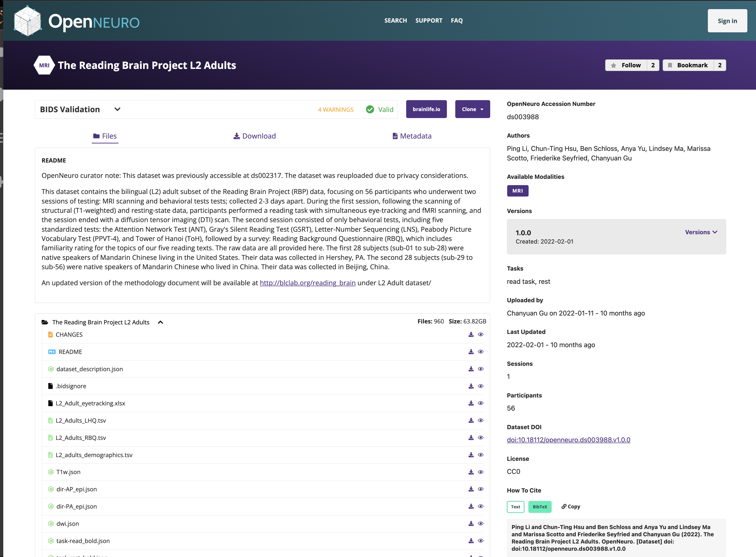This screenshot has height=557, width=756.
Task: Open the Clone dropdown
Action: (x=472, y=109)
